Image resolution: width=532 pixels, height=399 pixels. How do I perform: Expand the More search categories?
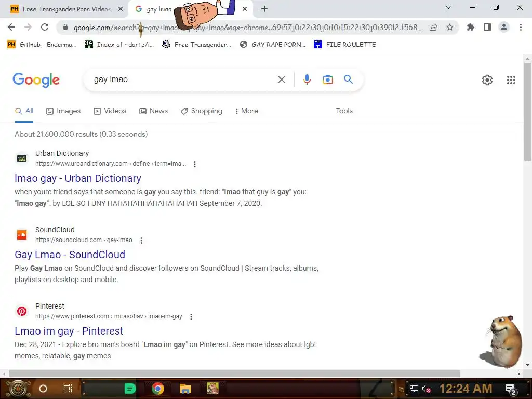point(247,111)
